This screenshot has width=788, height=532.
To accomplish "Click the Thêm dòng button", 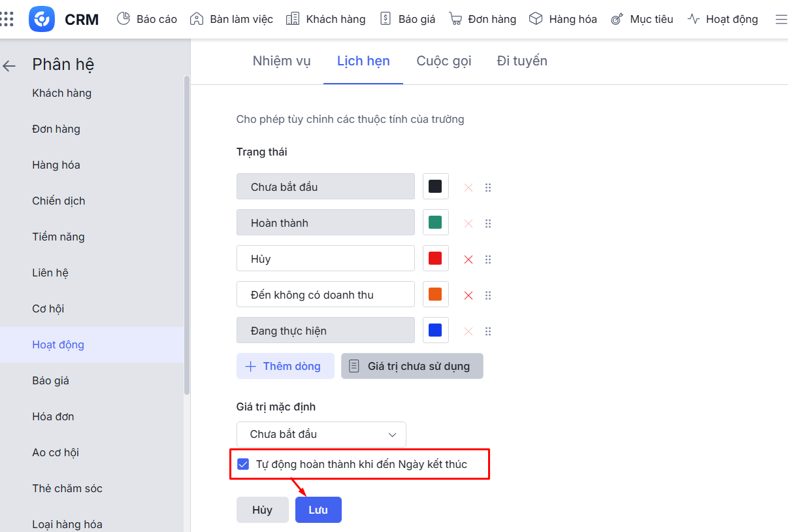I will click(285, 366).
